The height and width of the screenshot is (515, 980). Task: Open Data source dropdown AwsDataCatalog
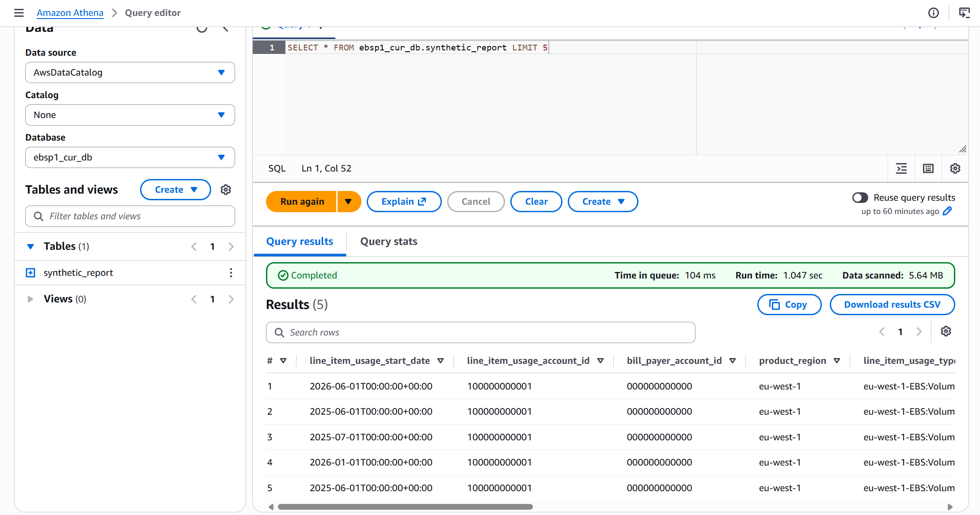[x=130, y=72]
